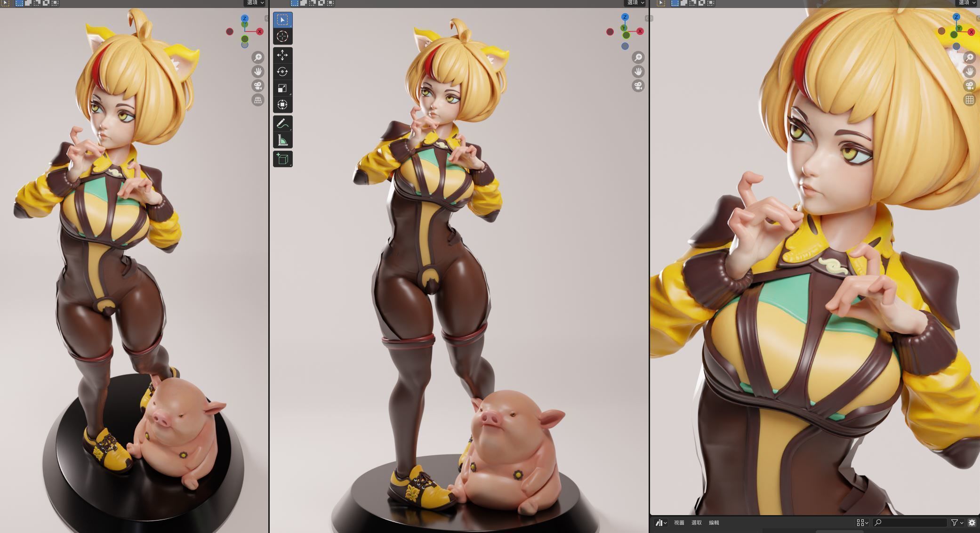
Task: Click pan hand icon in right viewport
Action: (x=970, y=72)
